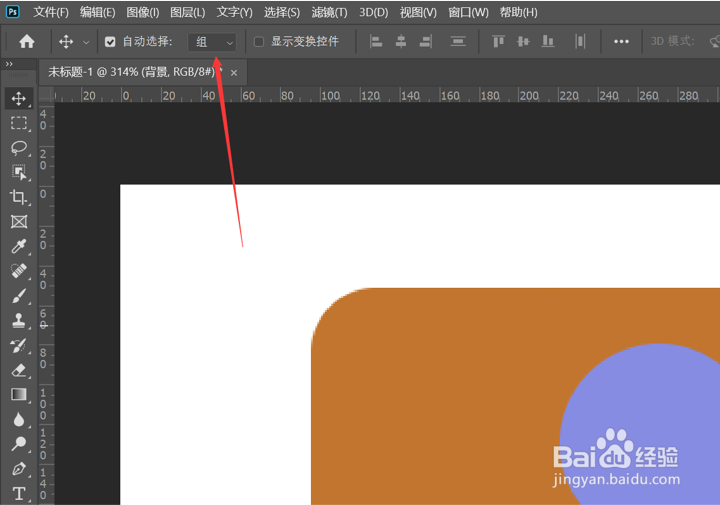Open the Help menu

point(518,12)
